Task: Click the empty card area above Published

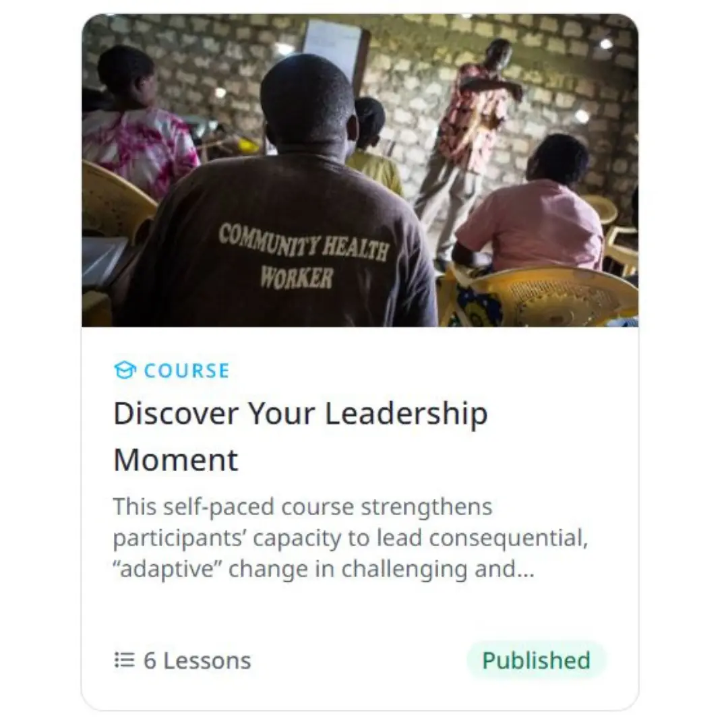Action: [536, 613]
